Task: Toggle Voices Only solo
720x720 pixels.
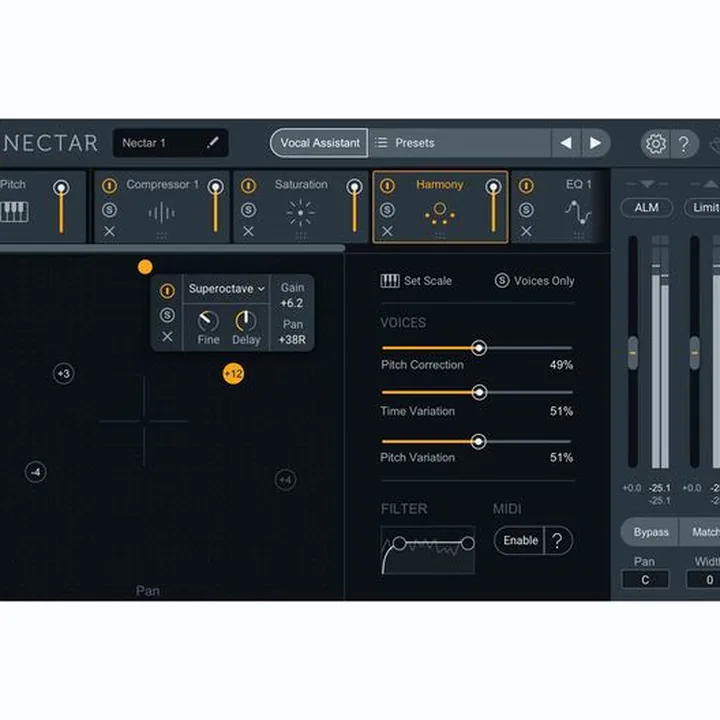Action: point(534,281)
